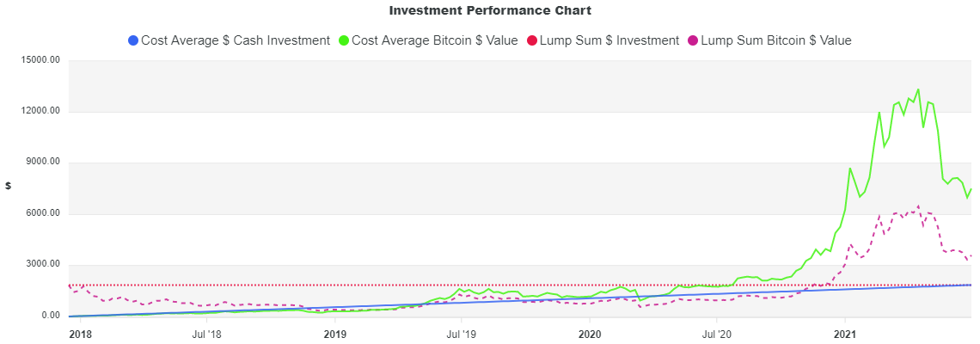Click the 6000.00 y-axis label
Image resolution: width=980 pixels, height=344 pixels.
pos(45,214)
